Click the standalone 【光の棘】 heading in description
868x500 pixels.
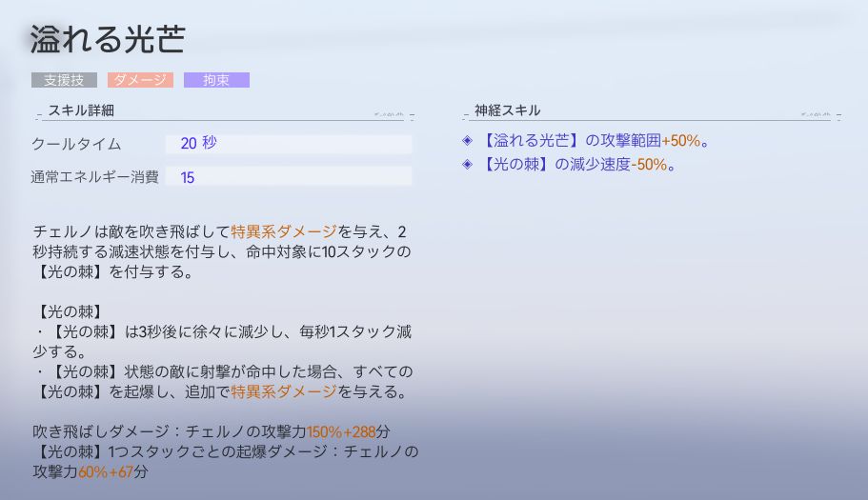(x=71, y=311)
